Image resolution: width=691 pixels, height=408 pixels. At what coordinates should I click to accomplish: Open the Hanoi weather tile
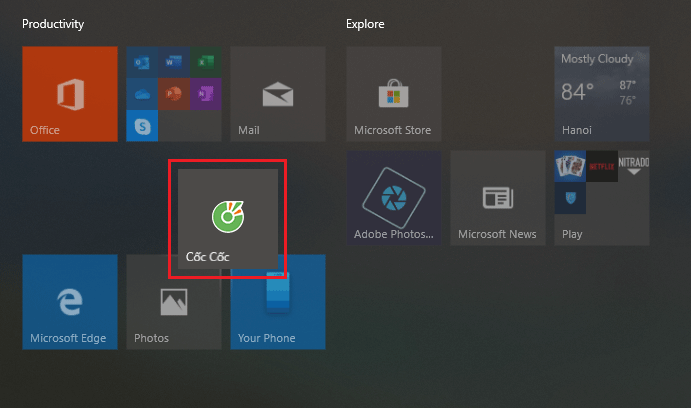click(602, 94)
